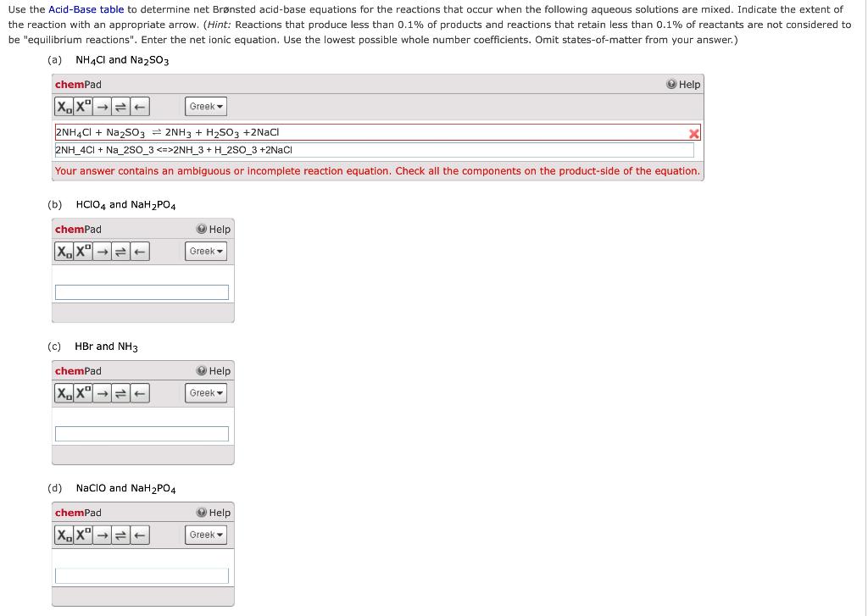Select the subscript icon in chemPad (a)
The width and height of the screenshot is (868, 616).
[x=64, y=106]
